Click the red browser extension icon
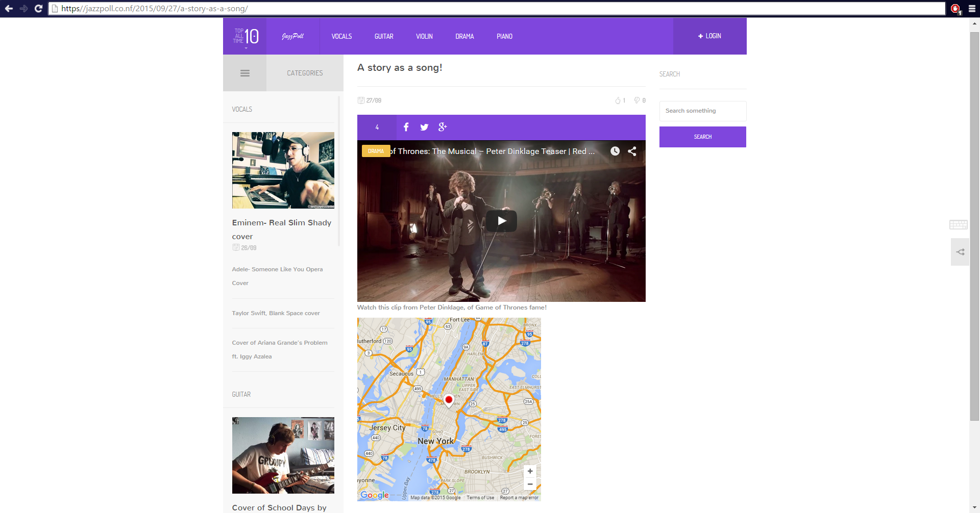Screen dimensions: 980x513 [x=955, y=9]
